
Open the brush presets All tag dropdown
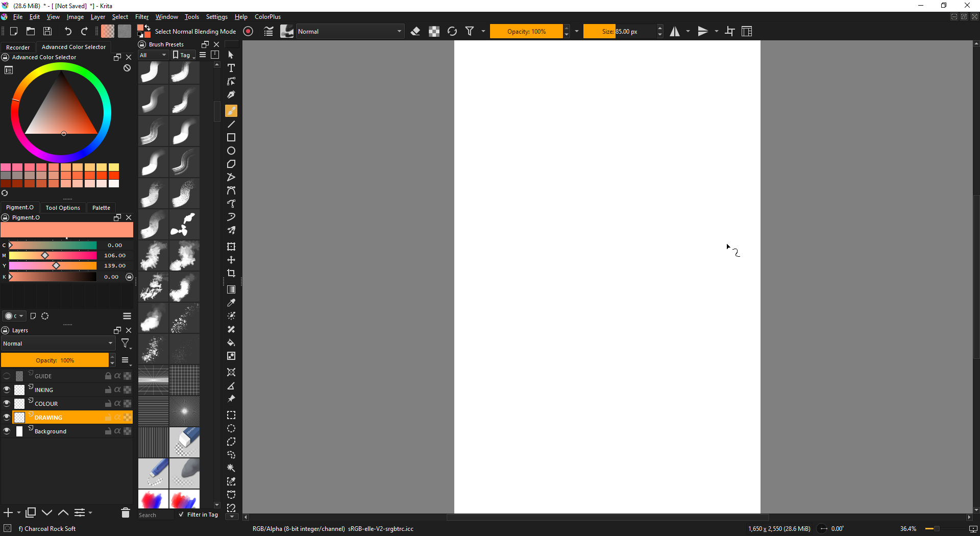(153, 55)
